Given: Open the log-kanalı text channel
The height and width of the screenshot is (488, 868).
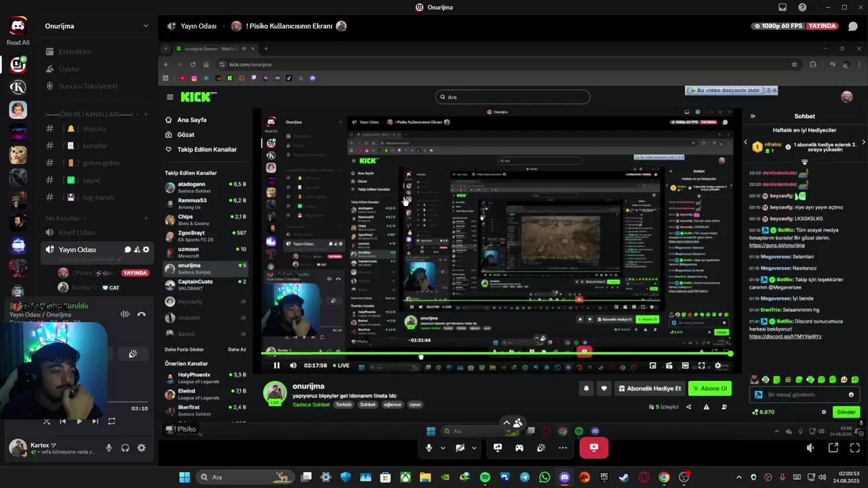Looking at the screenshot, I should [97, 197].
